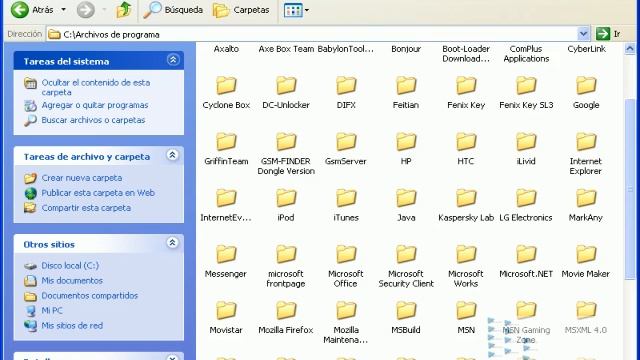640x360 pixels.
Task: Open Mis sitios de red
Action: click(x=63, y=326)
